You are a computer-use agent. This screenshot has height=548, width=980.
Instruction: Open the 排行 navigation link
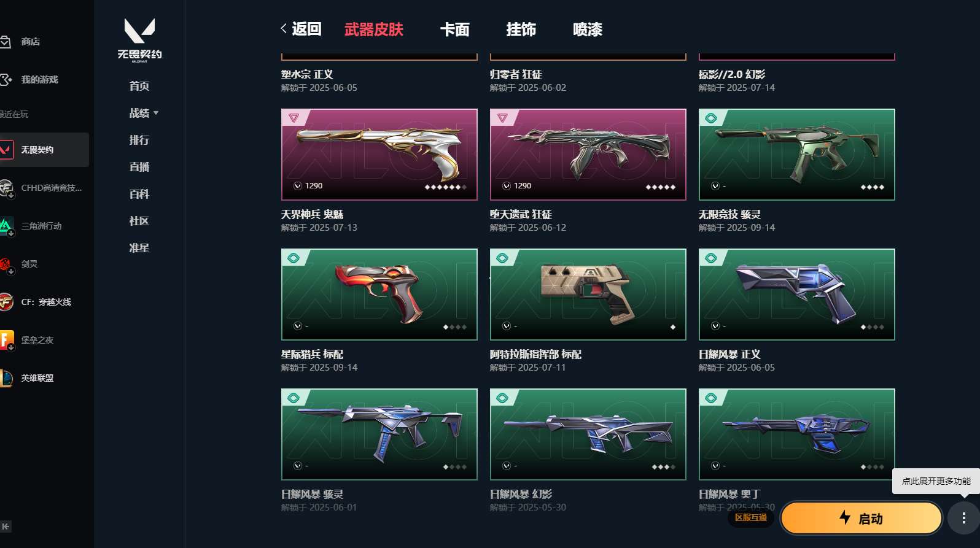139,140
